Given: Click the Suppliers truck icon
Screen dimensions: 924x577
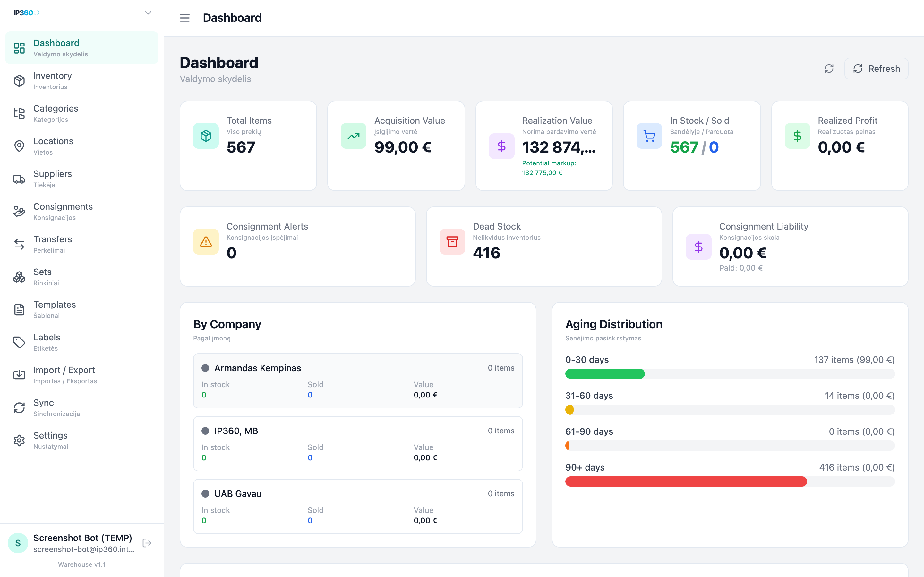Looking at the screenshot, I should coord(19,179).
